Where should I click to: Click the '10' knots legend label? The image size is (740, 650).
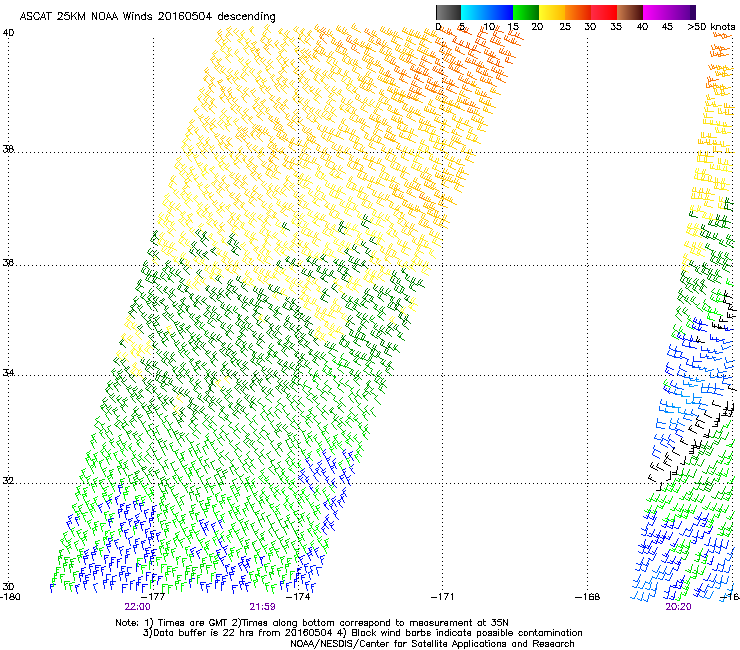tap(489, 27)
